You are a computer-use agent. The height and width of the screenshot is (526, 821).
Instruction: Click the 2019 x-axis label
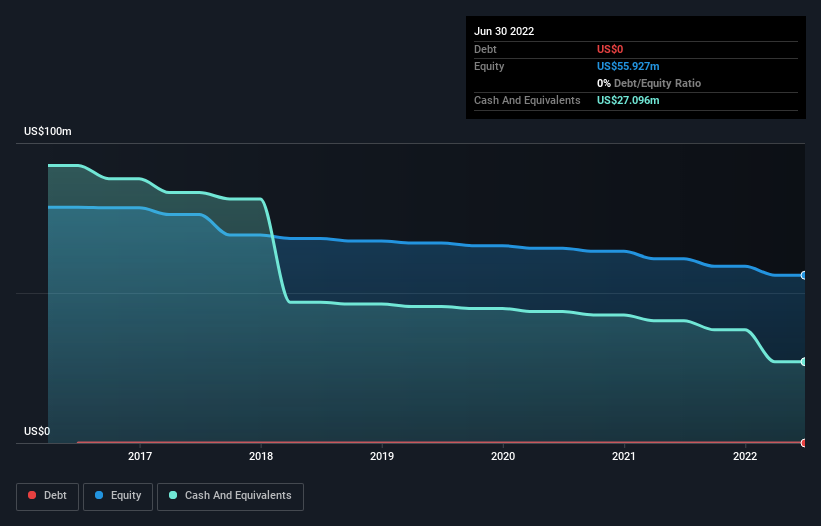point(382,456)
